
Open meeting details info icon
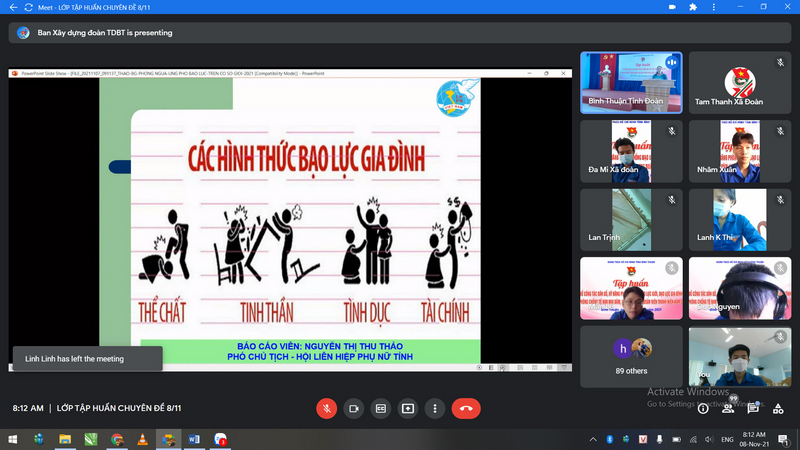[x=703, y=408]
